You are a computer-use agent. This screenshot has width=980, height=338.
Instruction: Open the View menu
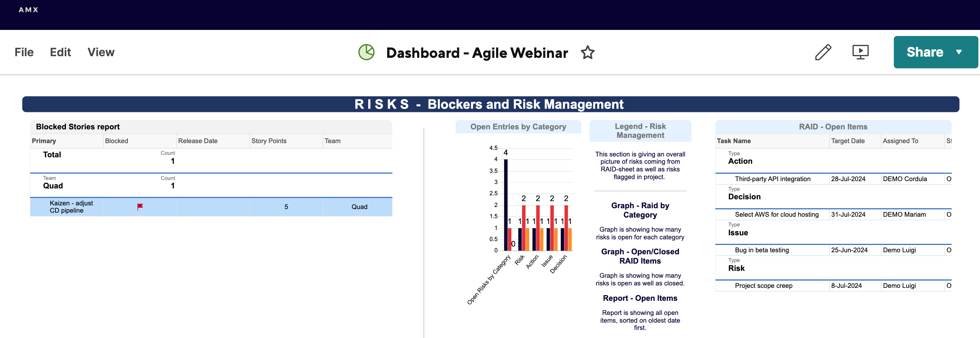click(101, 52)
